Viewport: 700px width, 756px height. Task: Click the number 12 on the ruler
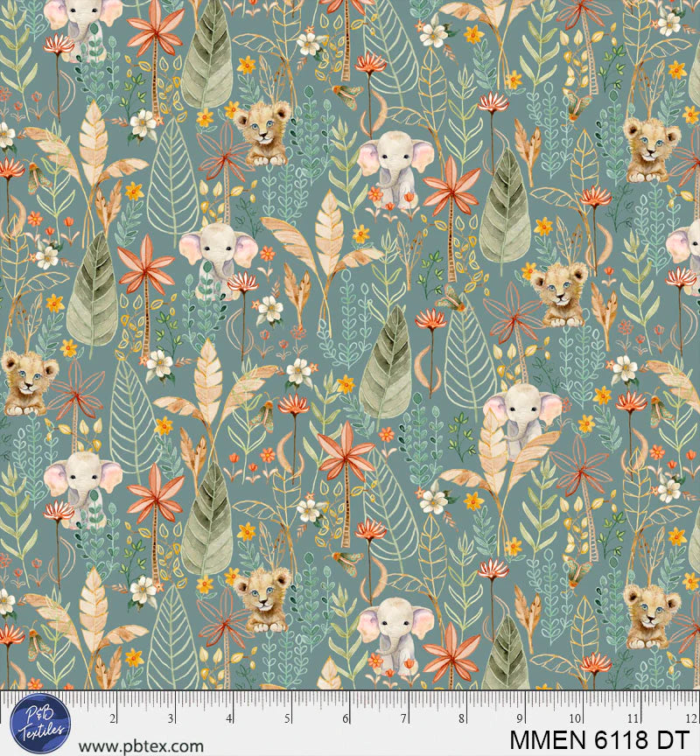pyautogui.click(x=691, y=718)
